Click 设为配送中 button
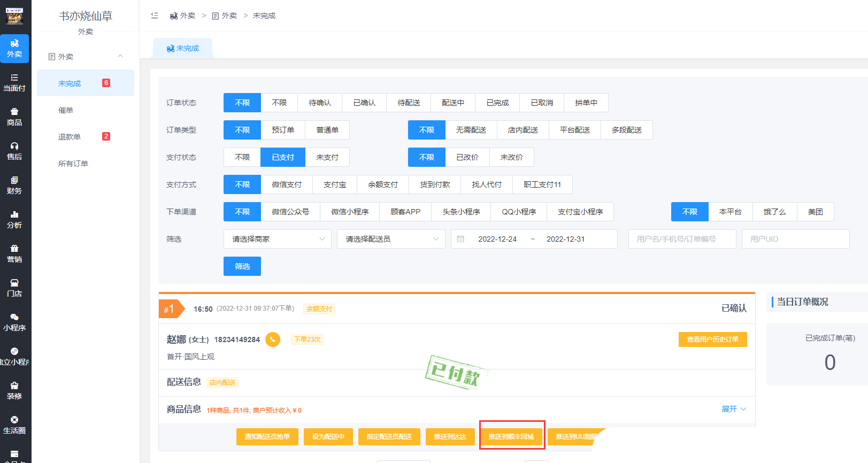The height and width of the screenshot is (463, 868). [328, 437]
